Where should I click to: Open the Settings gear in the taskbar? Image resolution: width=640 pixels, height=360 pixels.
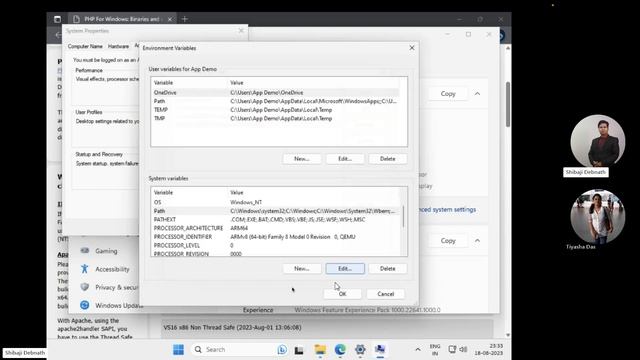(x=360, y=349)
